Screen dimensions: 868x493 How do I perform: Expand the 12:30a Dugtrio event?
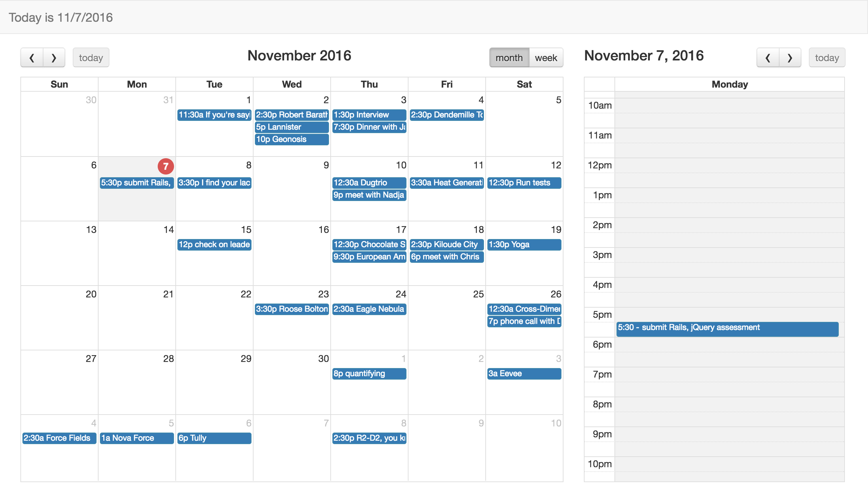point(368,182)
